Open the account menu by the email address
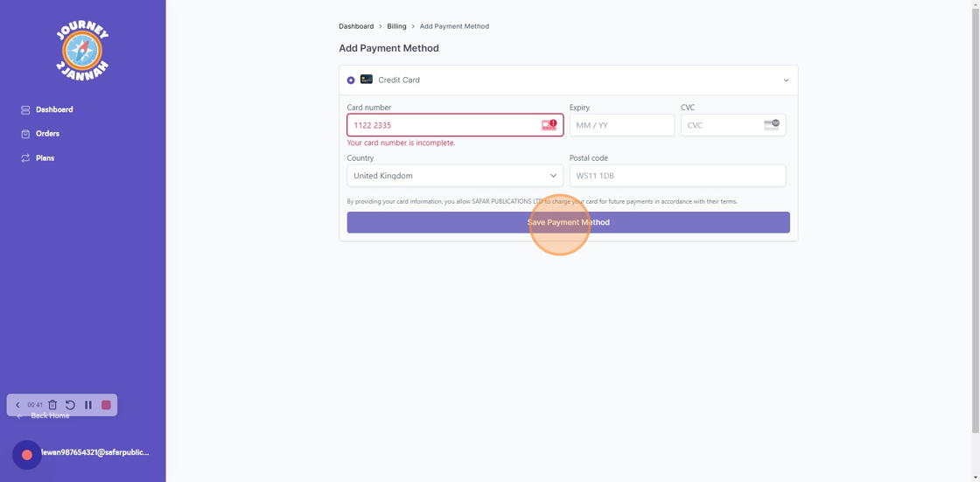 tap(94, 452)
